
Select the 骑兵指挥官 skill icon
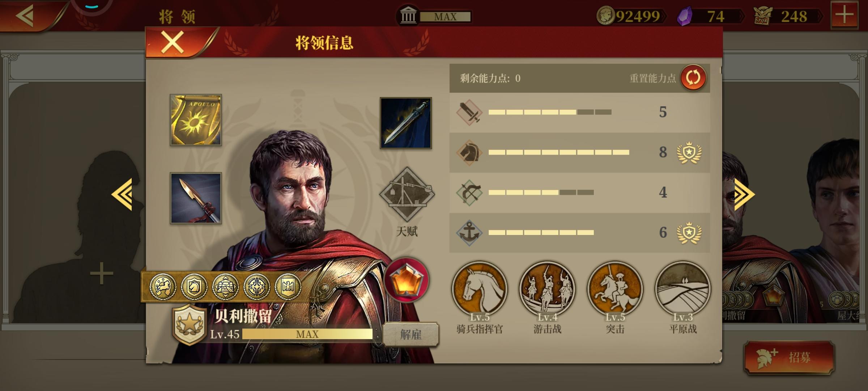[480, 289]
